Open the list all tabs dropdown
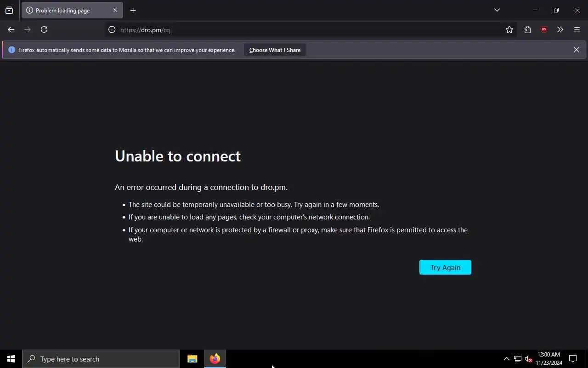This screenshot has height=368, width=588. pyautogui.click(x=497, y=10)
